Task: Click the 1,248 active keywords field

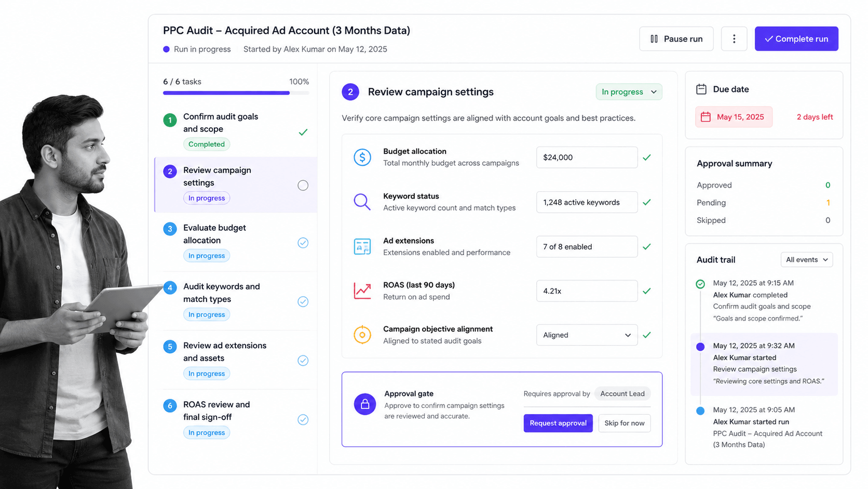Action: [x=587, y=202]
